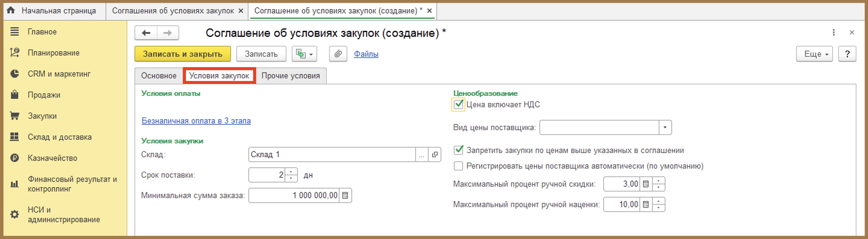Open the Еще dropdown menu
Screen dimensions: 868x239
coord(814,54)
